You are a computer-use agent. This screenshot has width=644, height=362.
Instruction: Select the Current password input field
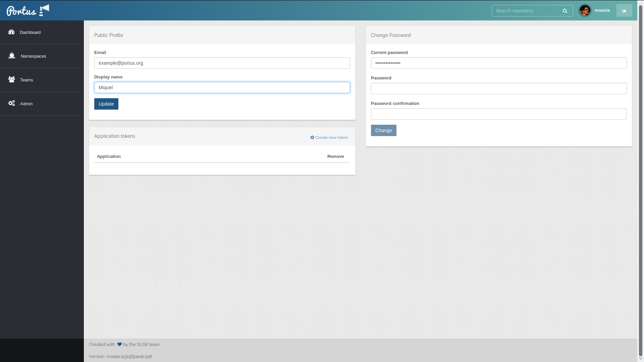[x=498, y=63]
